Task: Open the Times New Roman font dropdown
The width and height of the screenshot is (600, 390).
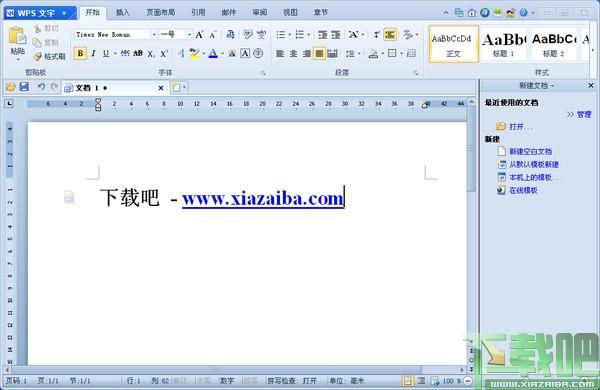Action: point(154,35)
